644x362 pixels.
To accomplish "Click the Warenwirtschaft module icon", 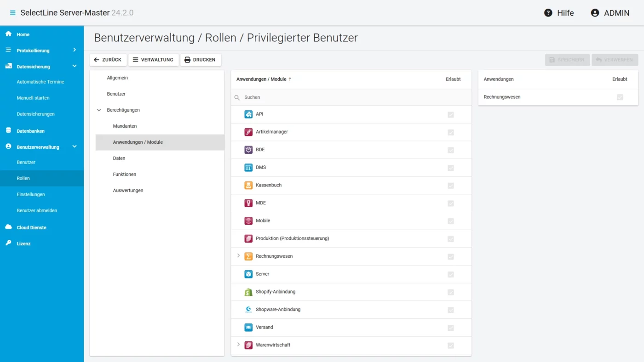I will (x=248, y=345).
